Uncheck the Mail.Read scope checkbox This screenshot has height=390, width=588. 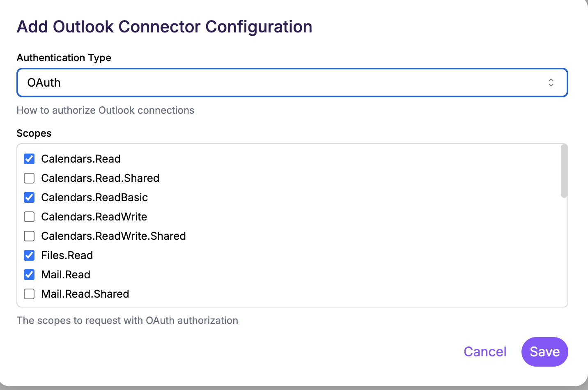pos(29,275)
